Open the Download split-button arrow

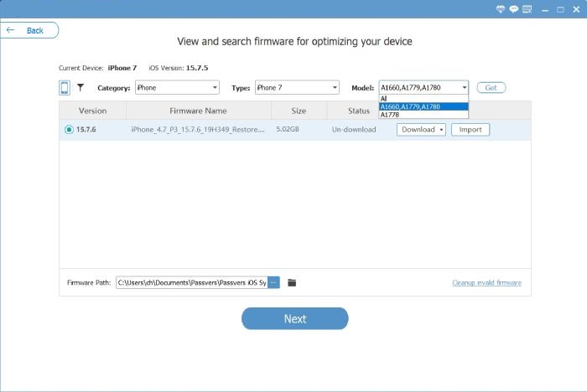coord(442,130)
